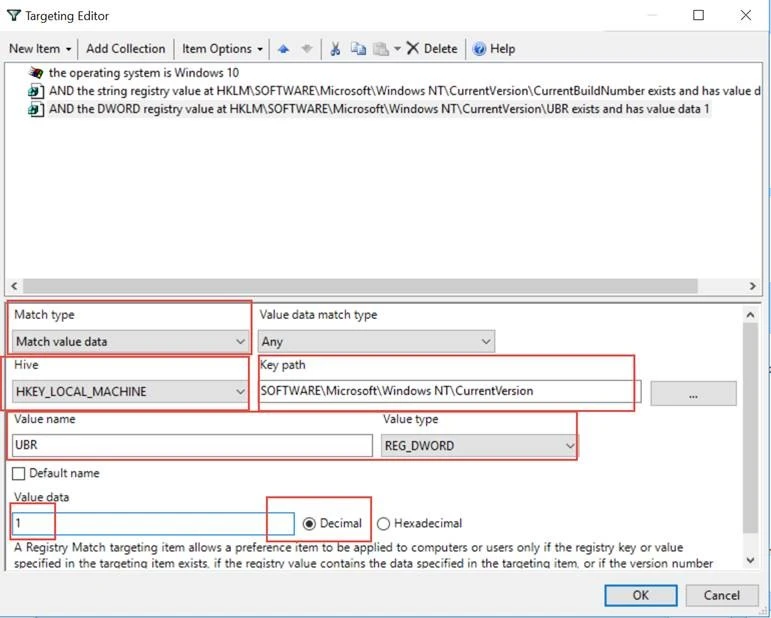Choose the Hexadecimal radio button

383,523
